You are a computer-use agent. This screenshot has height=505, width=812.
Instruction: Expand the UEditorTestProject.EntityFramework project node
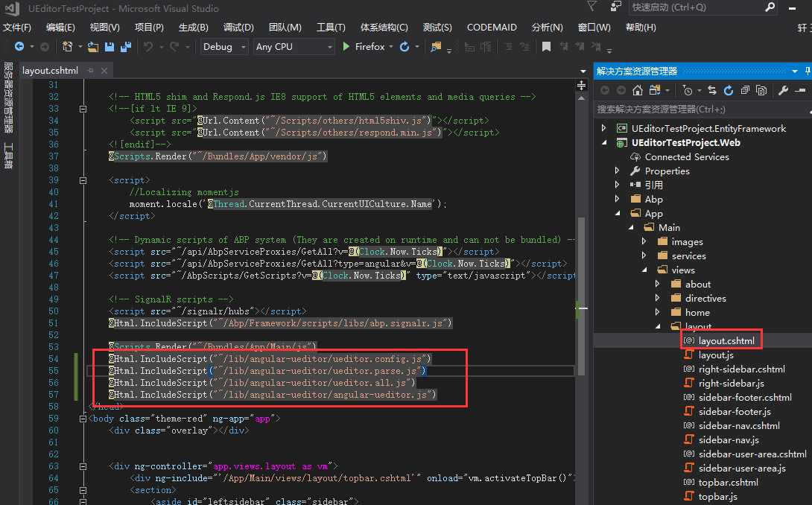coord(604,128)
